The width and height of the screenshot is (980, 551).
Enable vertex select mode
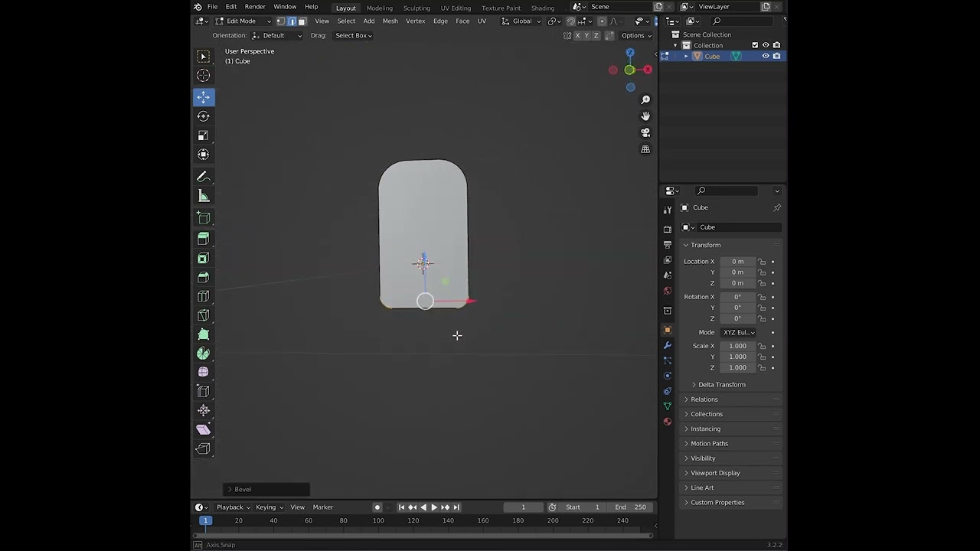tap(281, 21)
